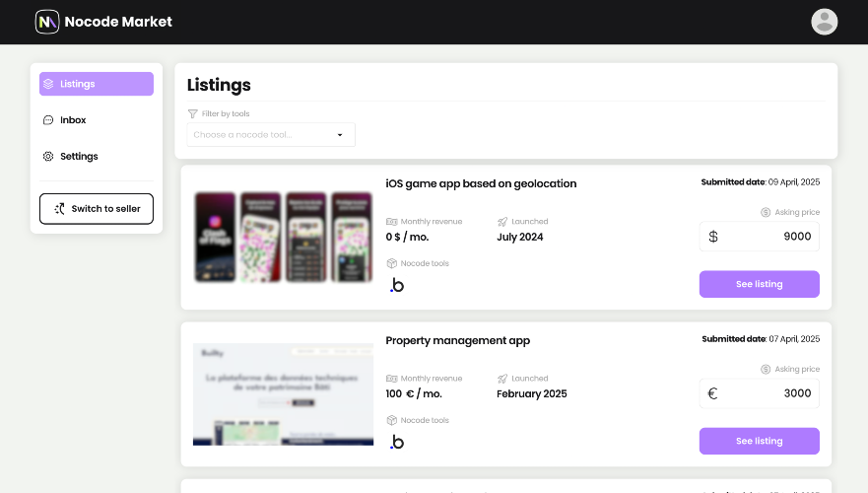The width and height of the screenshot is (868, 493).
Task: Click the monthly revenue icon on Property management listing
Action: point(391,379)
